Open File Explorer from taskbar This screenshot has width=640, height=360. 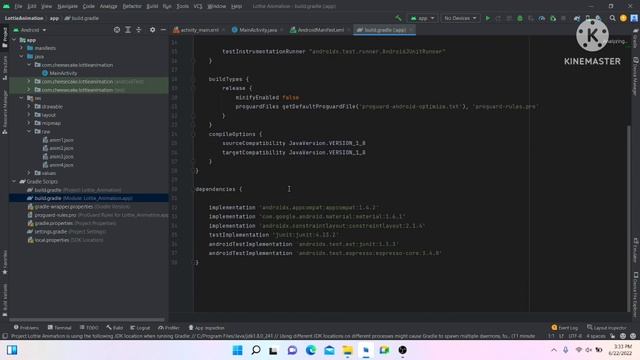pos(348,350)
